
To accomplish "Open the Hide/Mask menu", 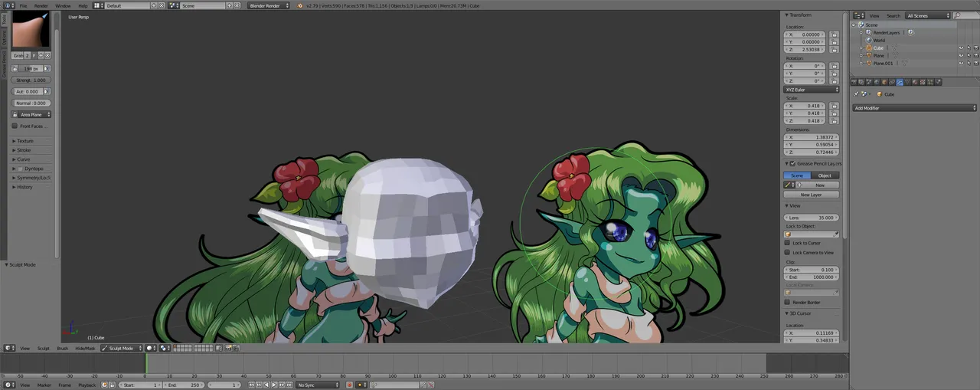I will [x=85, y=348].
